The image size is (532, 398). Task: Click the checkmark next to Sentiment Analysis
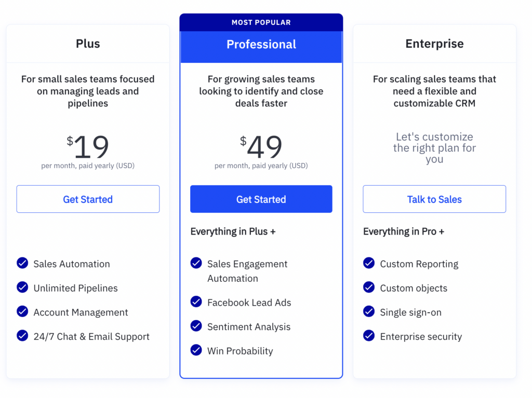click(x=196, y=326)
